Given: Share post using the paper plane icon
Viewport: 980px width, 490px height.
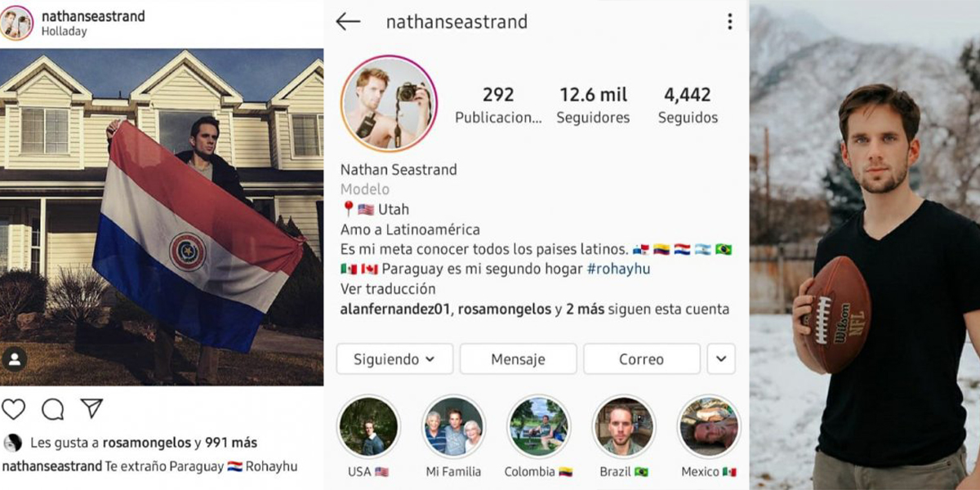Looking at the screenshot, I should point(91,408).
